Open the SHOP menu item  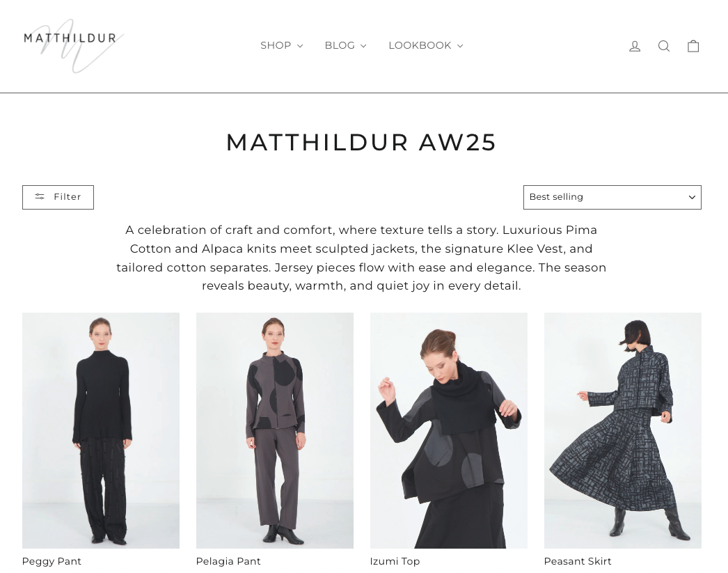281,45
